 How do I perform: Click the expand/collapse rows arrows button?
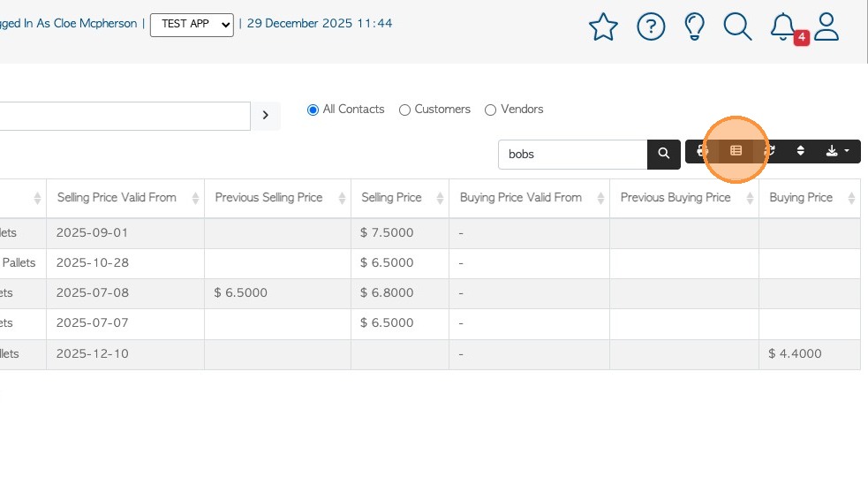(x=801, y=151)
